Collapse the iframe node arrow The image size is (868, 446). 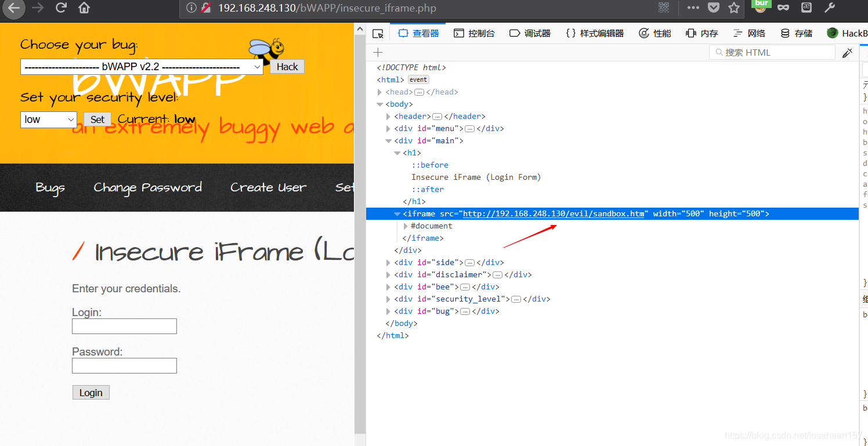click(397, 214)
